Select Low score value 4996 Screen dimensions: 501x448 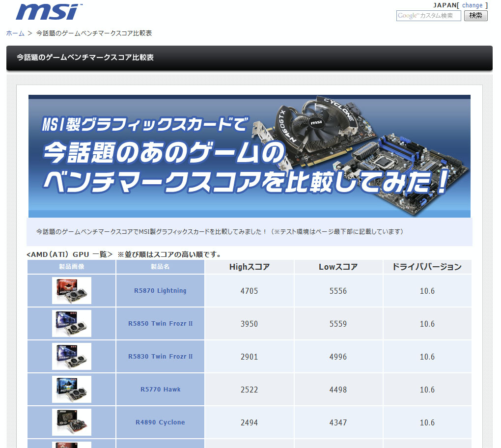[x=338, y=357]
